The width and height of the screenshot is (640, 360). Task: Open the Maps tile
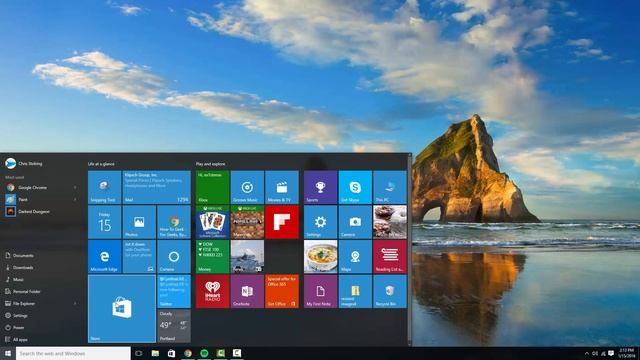355,257
